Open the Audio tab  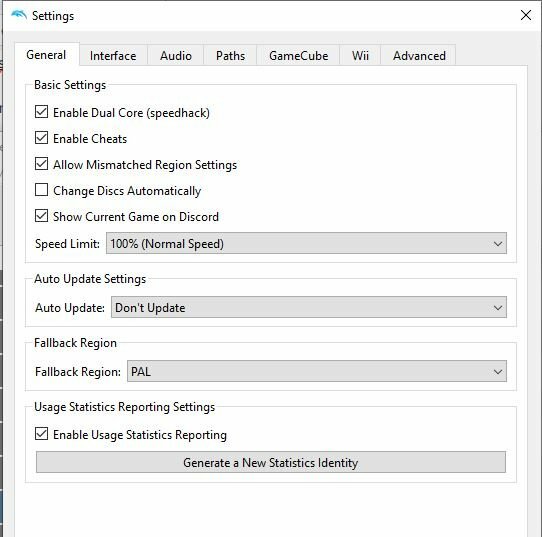click(176, 56)
